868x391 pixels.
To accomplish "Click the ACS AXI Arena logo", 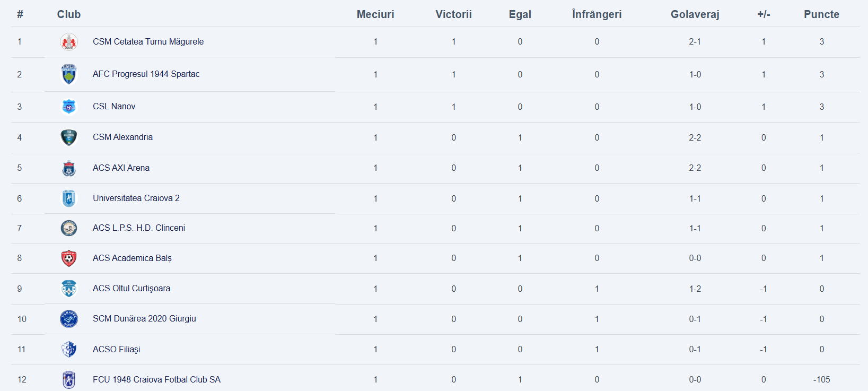I will coord(69,168).
